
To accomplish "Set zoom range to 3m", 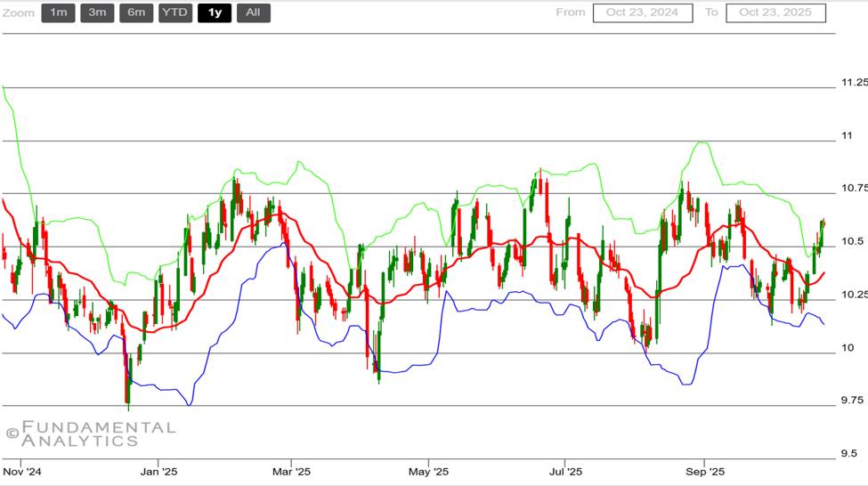I will click(97, 12).
